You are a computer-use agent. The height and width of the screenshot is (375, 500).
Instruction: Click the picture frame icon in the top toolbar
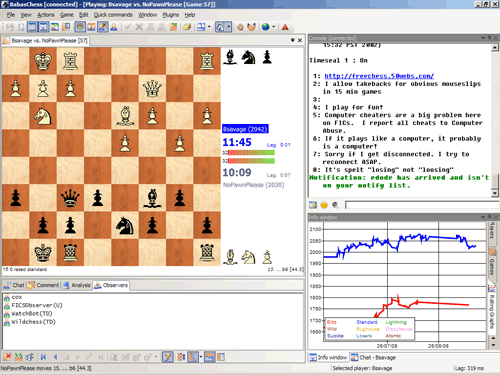[x=55, y=27]
